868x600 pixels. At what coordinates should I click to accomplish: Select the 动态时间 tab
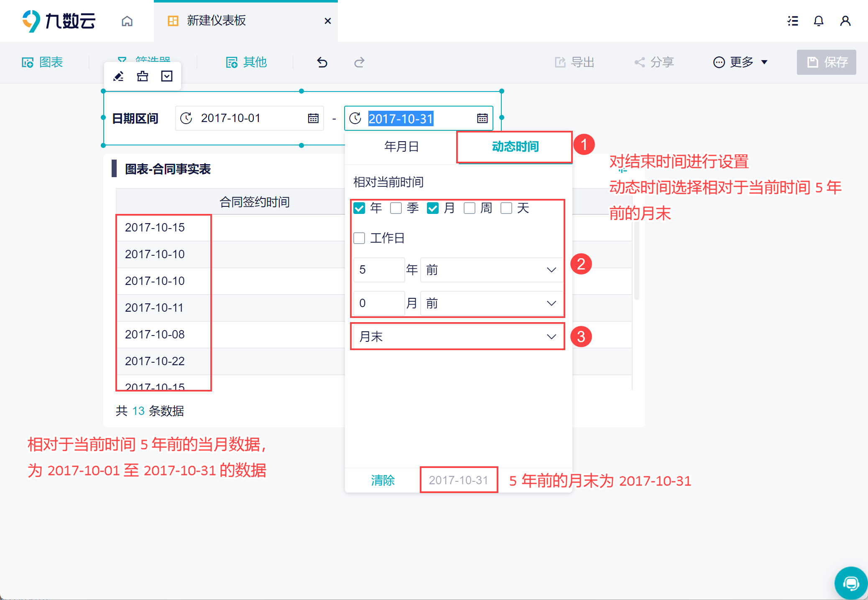click(x=515, y=147)
